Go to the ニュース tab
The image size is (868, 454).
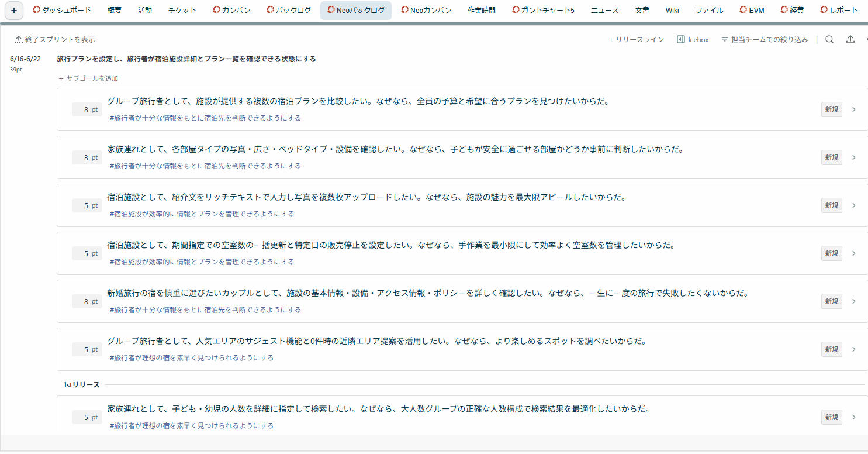pos(605,10)
